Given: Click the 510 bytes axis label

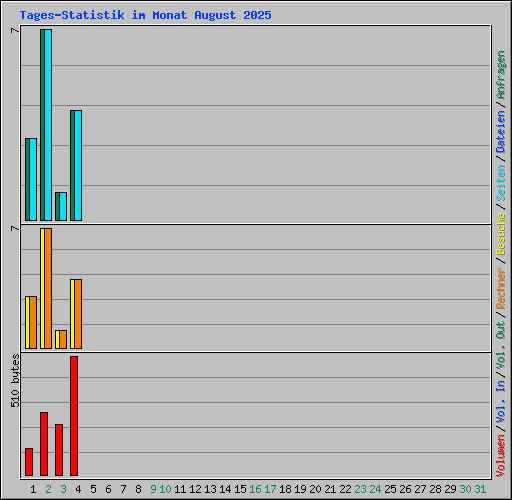Looking at the screenshot, I should click(15, 381).
